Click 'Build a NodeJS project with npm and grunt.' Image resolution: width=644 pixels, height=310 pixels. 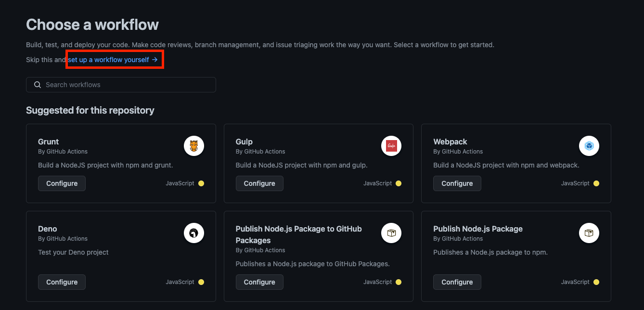(105, 165)
